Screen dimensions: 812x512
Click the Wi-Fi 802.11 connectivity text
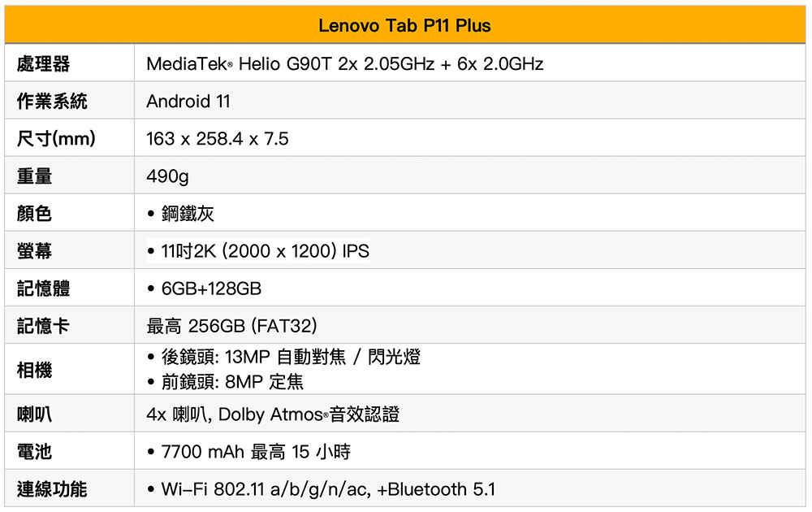[328, 489]
